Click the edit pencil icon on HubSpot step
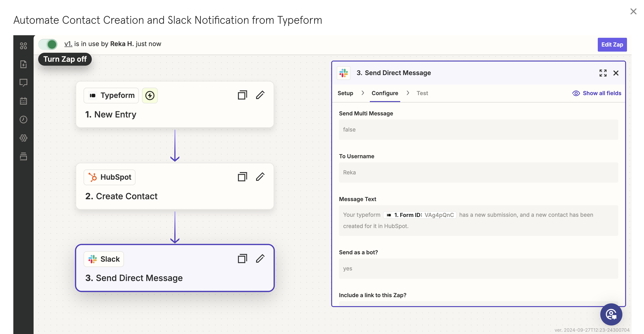This screenshot has height=334, width=644. pyautogui.click(x=260, y=177)
